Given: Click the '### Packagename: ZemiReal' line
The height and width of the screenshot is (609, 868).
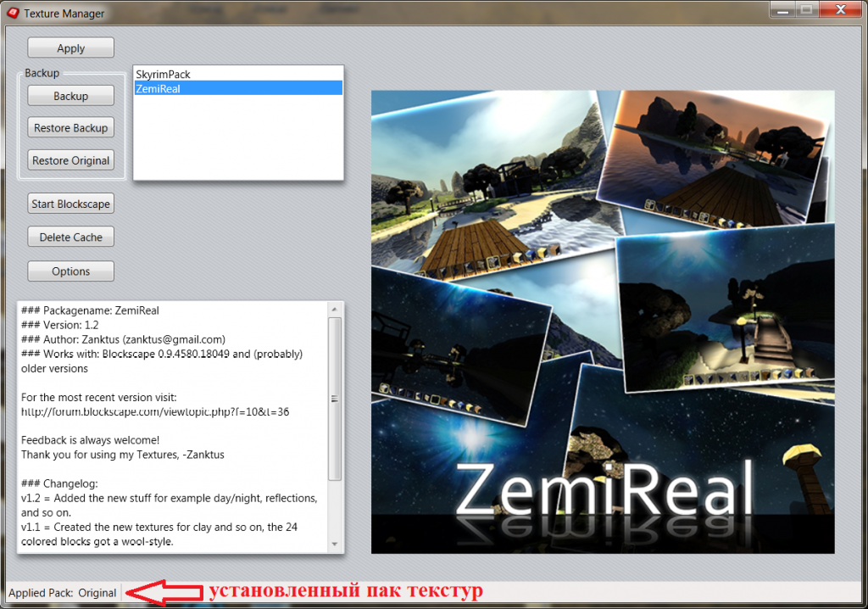Looking at the screenshot, I should pos(90,311).
